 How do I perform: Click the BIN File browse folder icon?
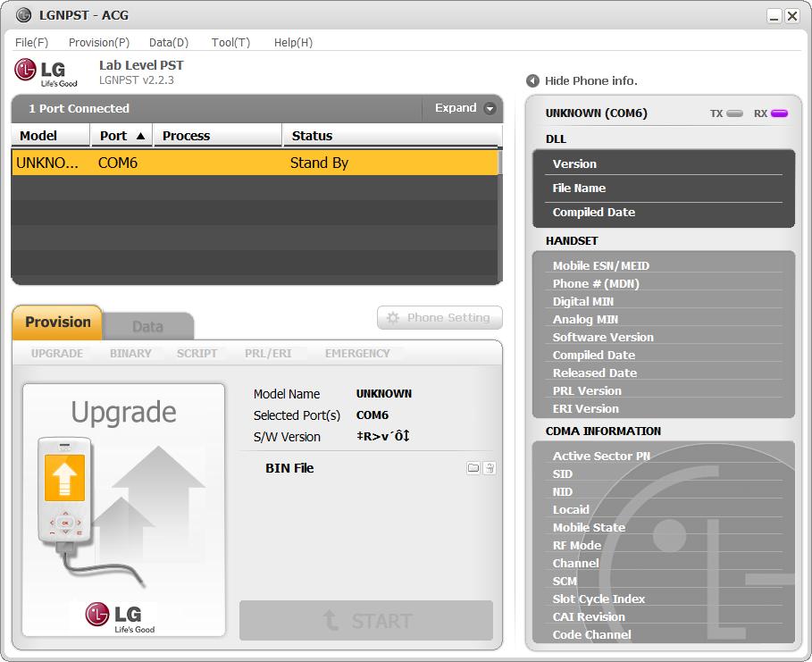[473, 468]
